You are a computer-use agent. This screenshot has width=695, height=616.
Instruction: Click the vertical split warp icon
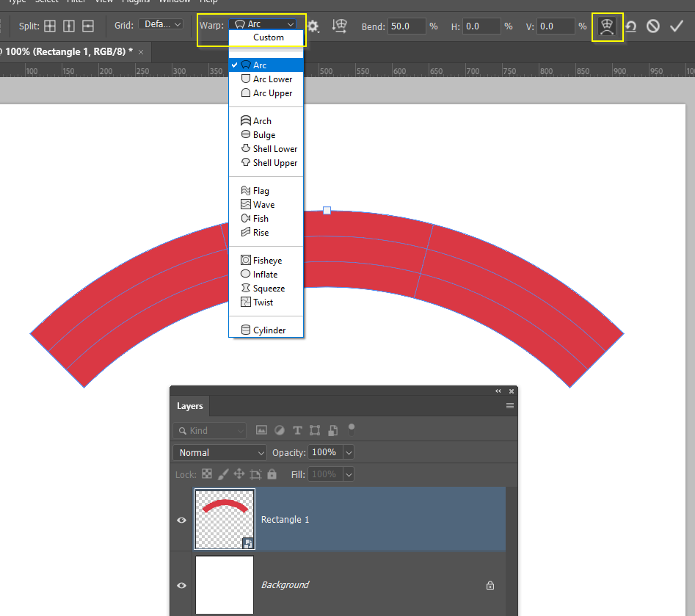pyautogui.click(x=68, y=26)
